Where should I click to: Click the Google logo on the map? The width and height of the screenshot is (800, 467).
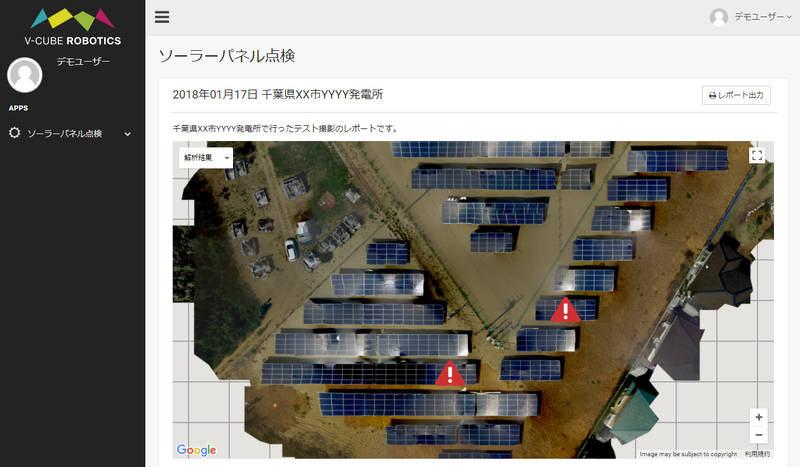(196, 450)
